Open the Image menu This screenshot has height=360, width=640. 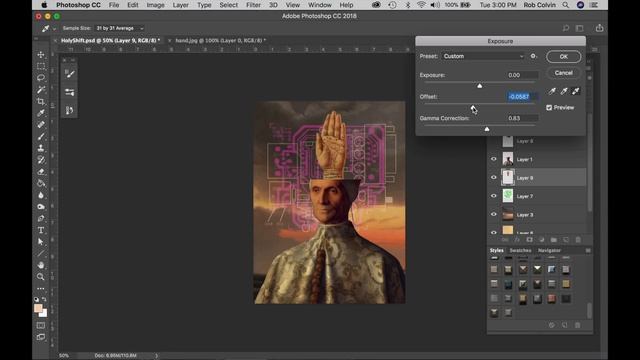[x=156, y=5]
